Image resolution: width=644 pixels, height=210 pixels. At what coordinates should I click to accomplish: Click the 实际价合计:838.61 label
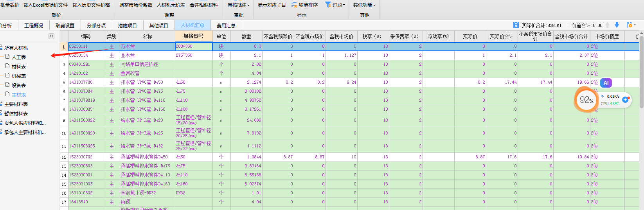click(x=541, y=25)
